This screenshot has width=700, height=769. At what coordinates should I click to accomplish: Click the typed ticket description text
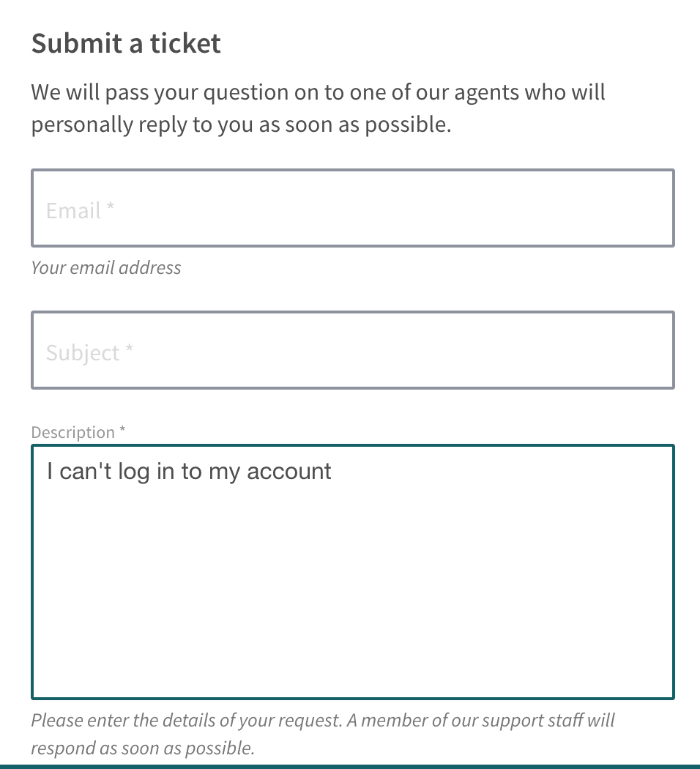(188, 471)
